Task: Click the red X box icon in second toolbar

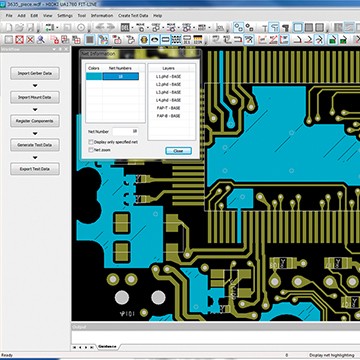Action: [x=19, y=40]
